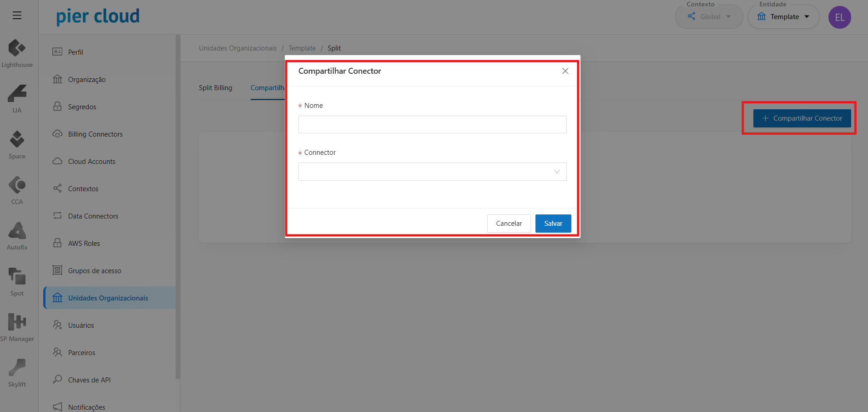This screenshot has height=412, width=868.
Task: Open the LIA module icon
Action: coord(17,94)
